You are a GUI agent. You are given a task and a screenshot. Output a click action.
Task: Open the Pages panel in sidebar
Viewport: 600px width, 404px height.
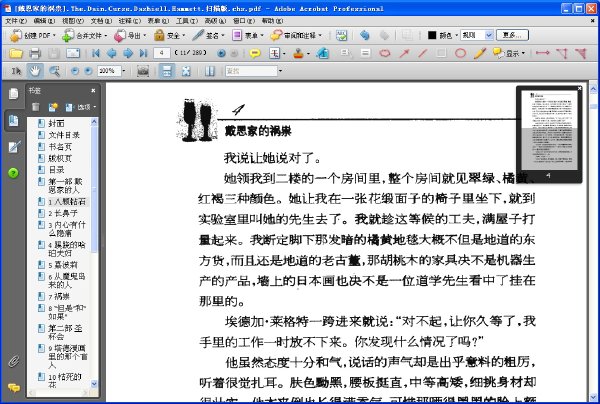pyautogui.click(x=13, y=93)
